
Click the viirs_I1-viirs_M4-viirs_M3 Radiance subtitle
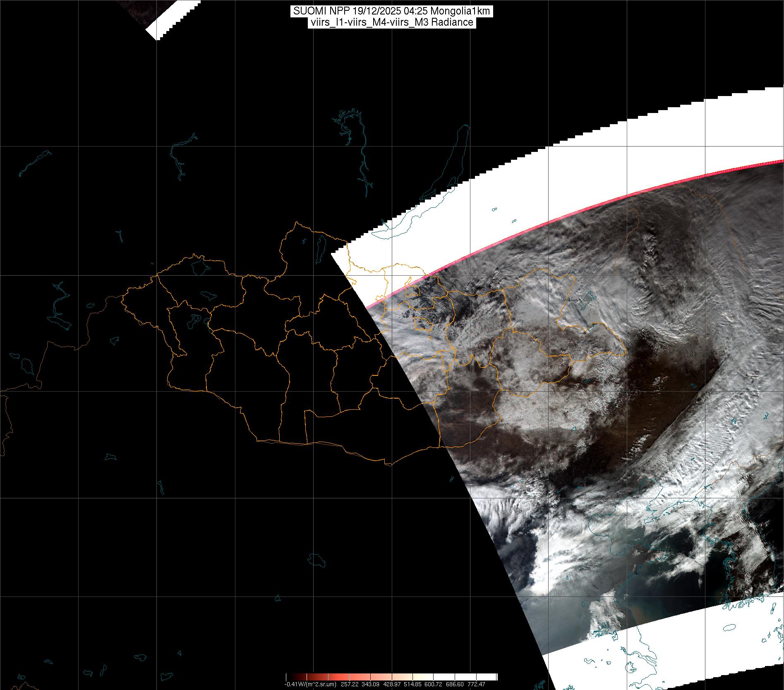[391, 22]
